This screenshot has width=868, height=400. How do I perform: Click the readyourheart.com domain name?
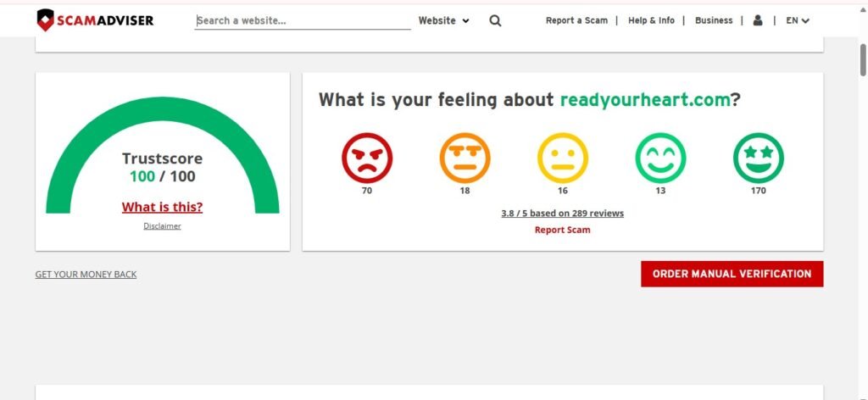pos(645,100)
